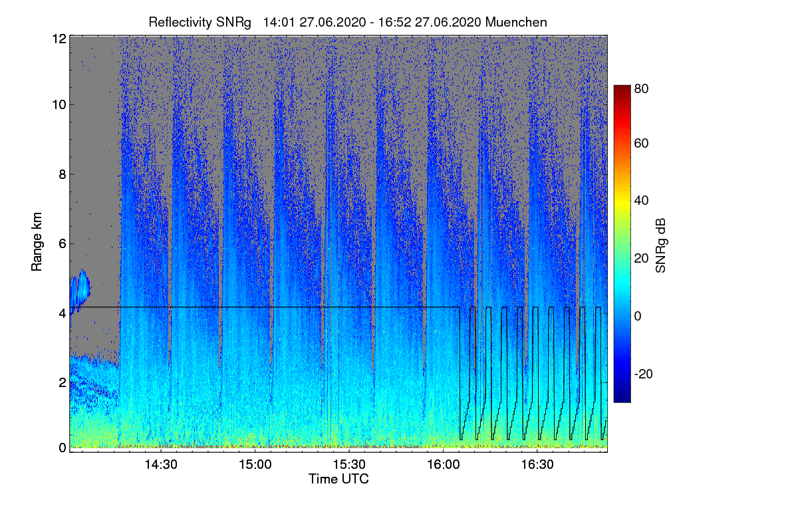Click the plot title 'Reflectivity SNRg'
798x532 pixels.
click(200, 22)
